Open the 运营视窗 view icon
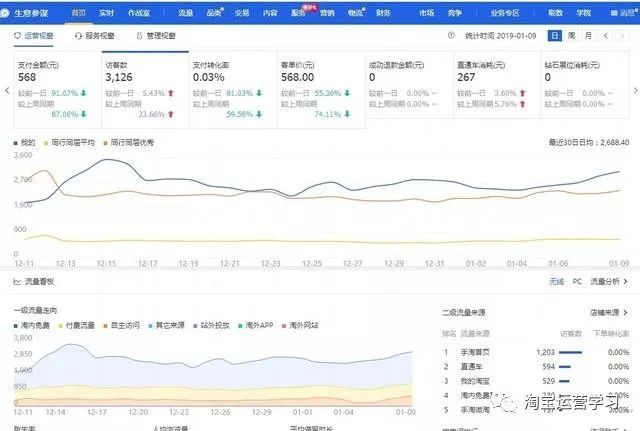Viewport: 640px width, 431px height. click(x=17, y=35)
